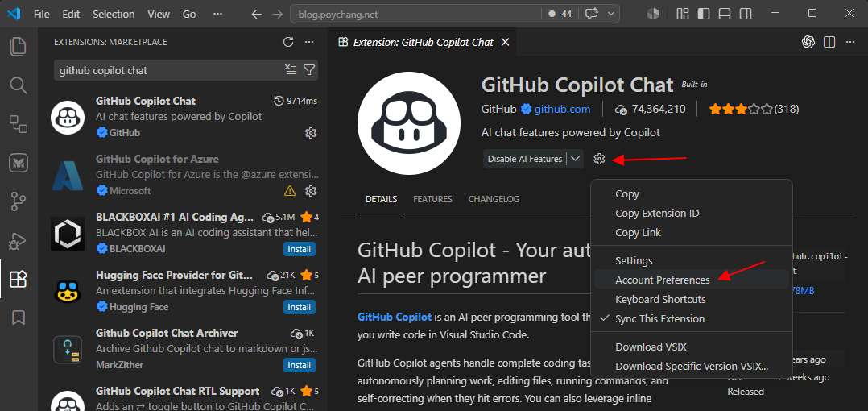The height and width of the screenshot is (411, 868).
Task: Open the Selection menu
Action: pyautogui.click(x=114, y=15)
